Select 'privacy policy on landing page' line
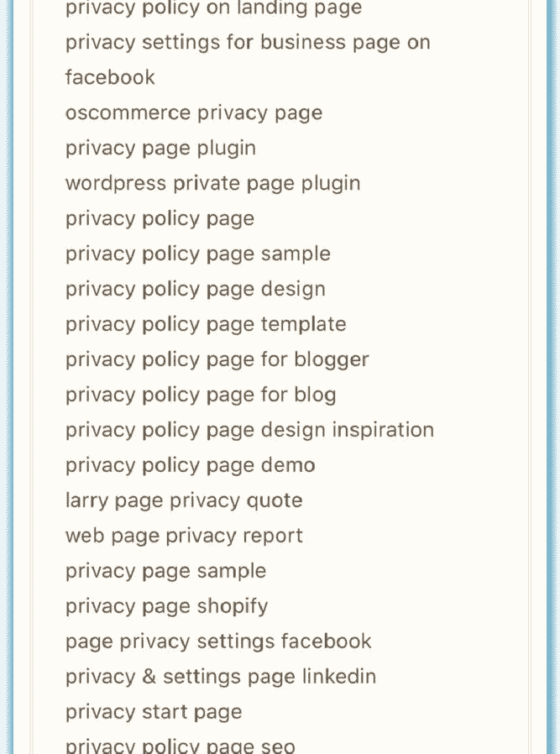The height and width of the screenshot is (754, 560). pyautogui.click(x=213, y=8)
